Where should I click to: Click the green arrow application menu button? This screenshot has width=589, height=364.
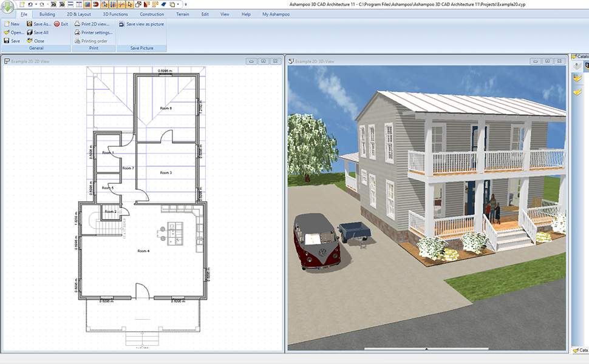[x=9, y=7]
